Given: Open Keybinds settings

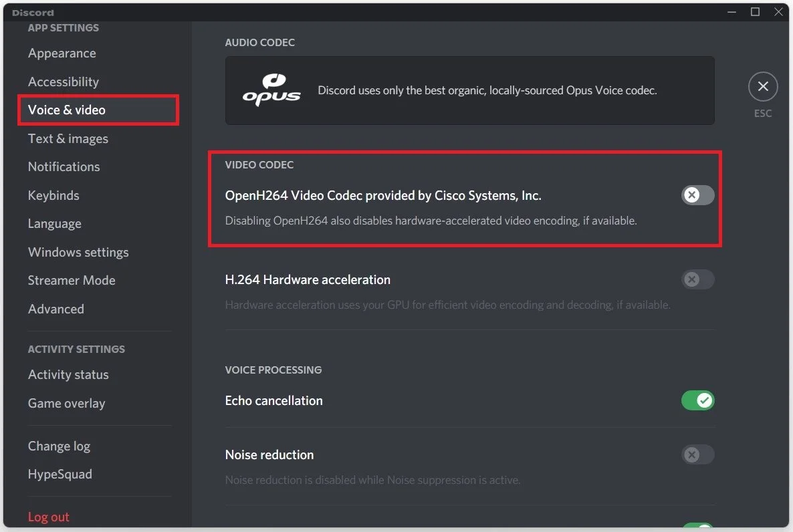Looking at the screenshot, I should tap(53, 195).
